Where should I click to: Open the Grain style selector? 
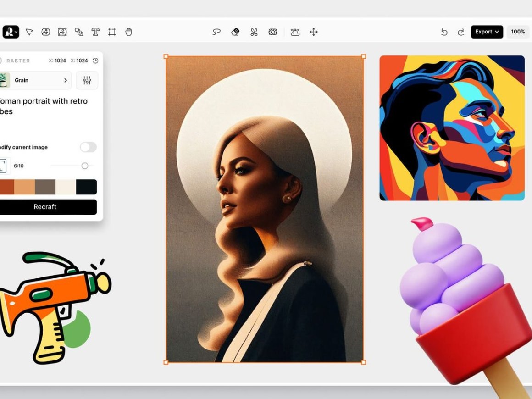pyautogui.click(x=36, y=80)
